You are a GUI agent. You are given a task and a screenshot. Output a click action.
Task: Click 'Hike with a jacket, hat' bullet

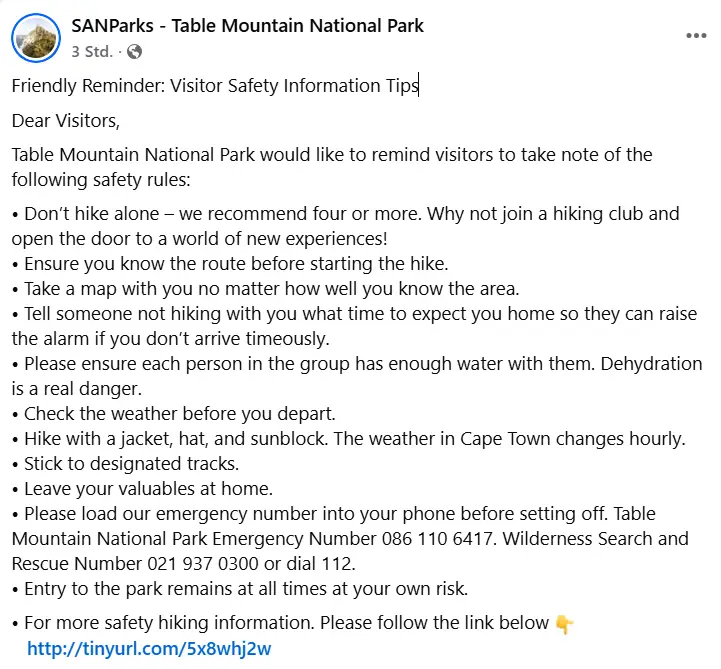[x=349, y=439]
